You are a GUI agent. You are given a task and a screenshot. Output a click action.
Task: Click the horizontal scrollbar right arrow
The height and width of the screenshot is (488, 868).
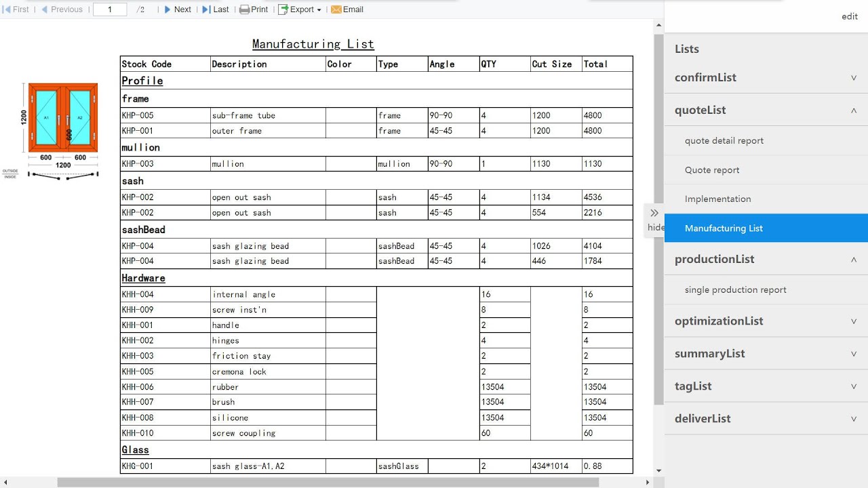(648, 483)
